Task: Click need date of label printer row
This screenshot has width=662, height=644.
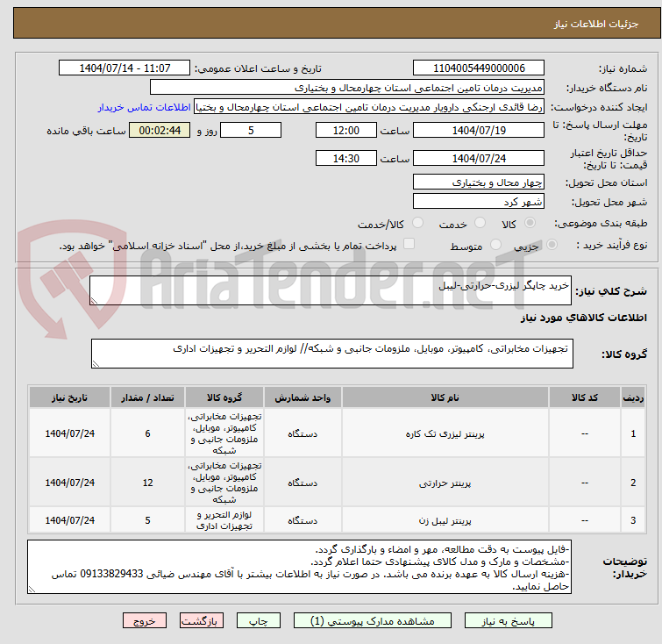Action: 69,520
